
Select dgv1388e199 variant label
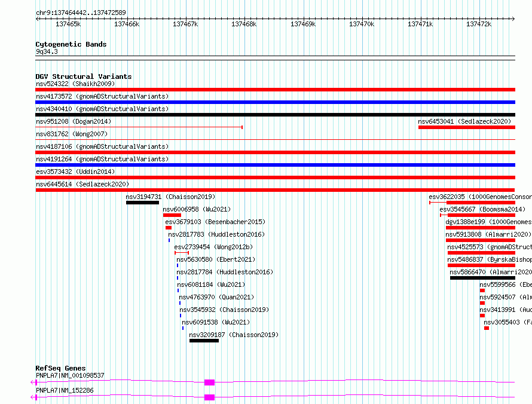coord(488,222)
